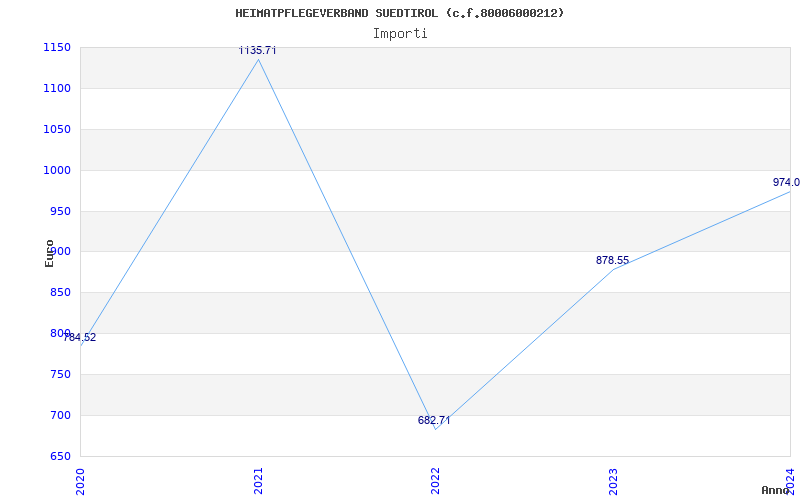Click the 2021 x-axis label

coord(258,480)
